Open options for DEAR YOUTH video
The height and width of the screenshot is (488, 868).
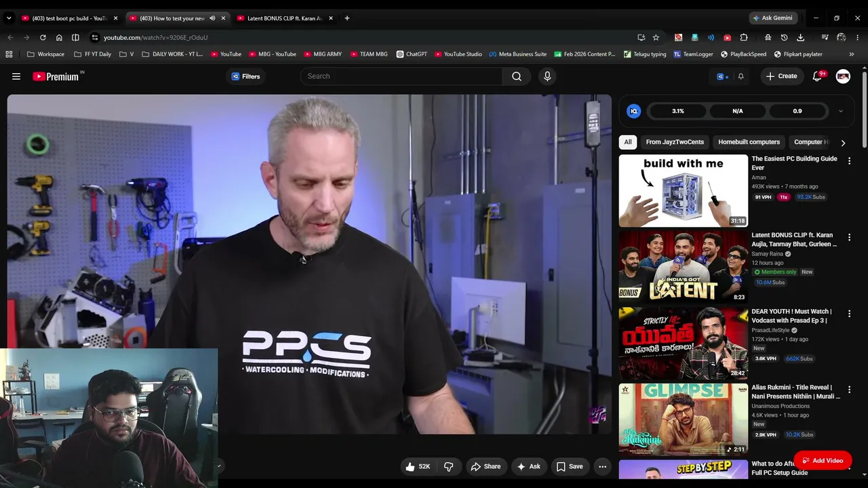849,313
